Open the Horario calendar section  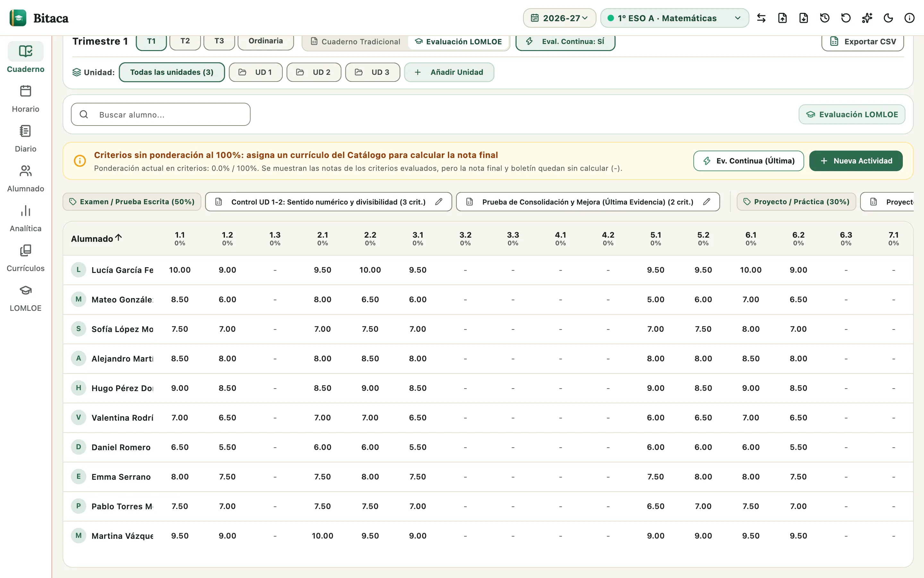point(26,99)
